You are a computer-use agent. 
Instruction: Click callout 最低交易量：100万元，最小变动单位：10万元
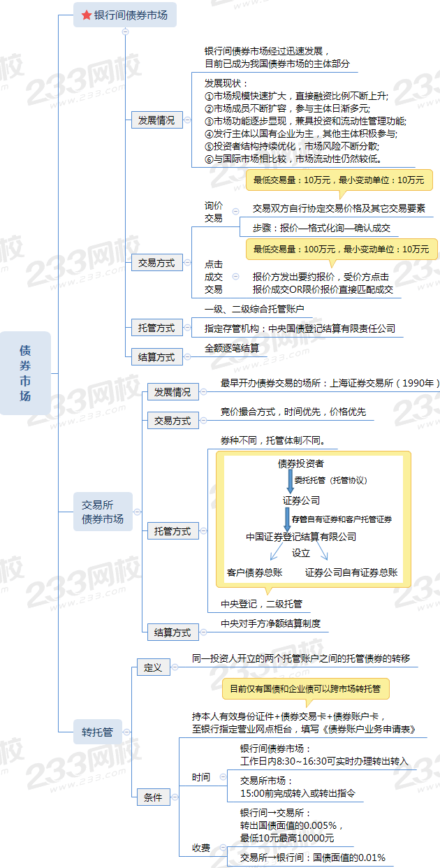coord(342,249)
